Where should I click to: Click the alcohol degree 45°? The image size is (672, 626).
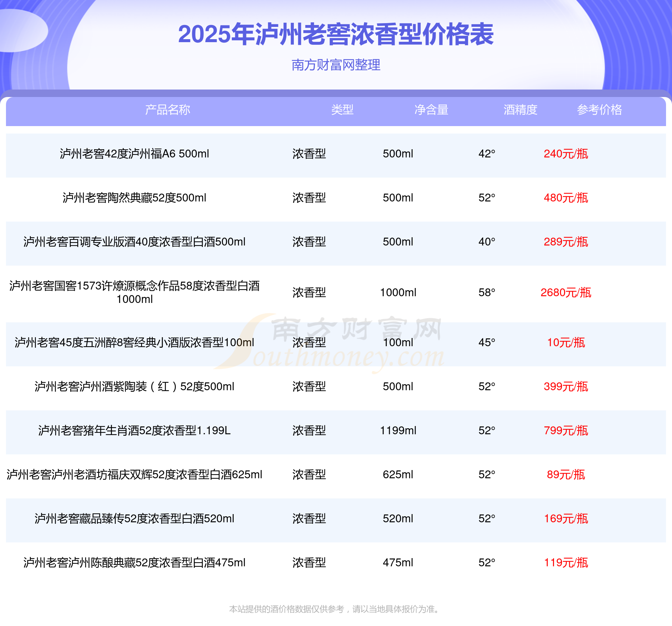[487, 342]
